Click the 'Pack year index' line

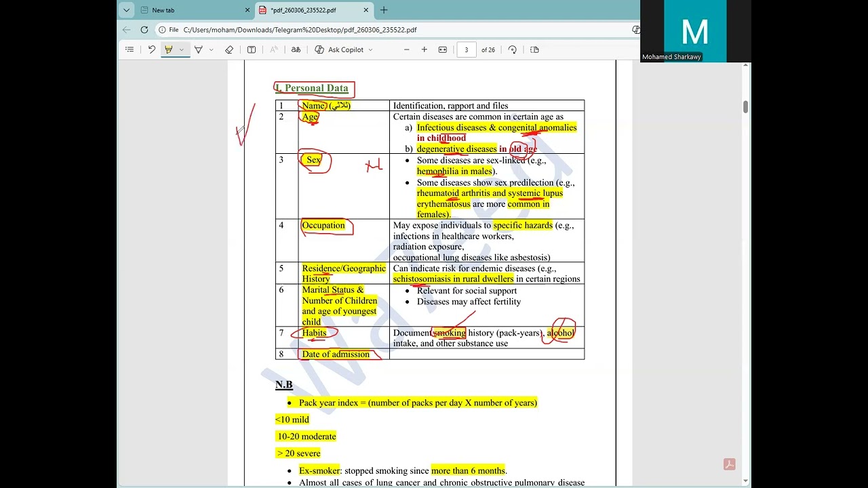click(418, 403)
